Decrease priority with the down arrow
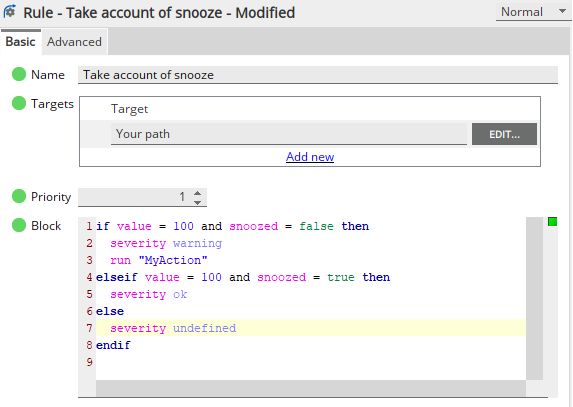This screenshot has height=407, width=573. (x=198, y=202)
